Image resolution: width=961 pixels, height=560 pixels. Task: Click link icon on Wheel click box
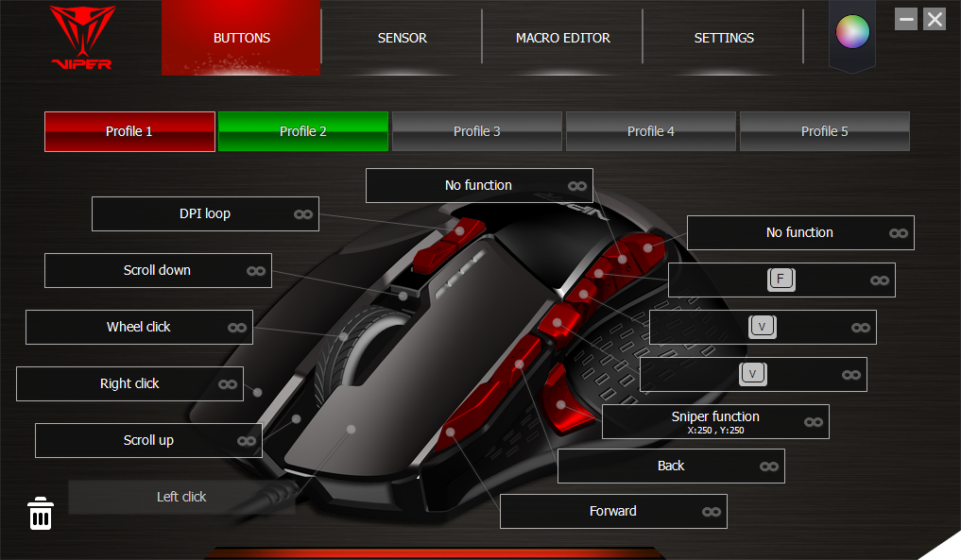click(237, 328)
